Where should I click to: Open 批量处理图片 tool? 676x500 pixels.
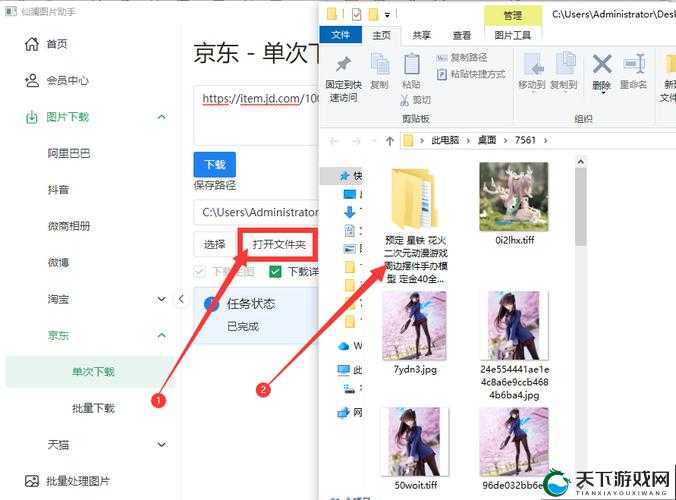[67, 481]
